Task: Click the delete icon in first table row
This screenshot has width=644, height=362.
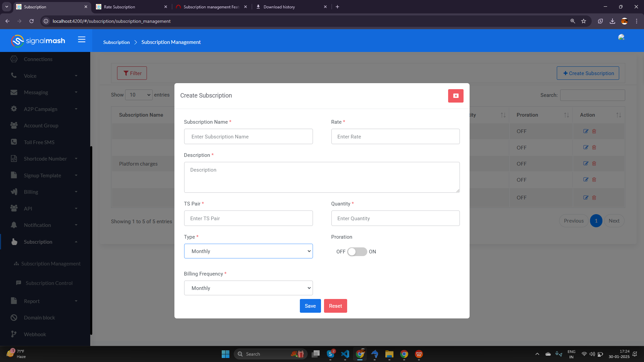Action: point(594,131)
